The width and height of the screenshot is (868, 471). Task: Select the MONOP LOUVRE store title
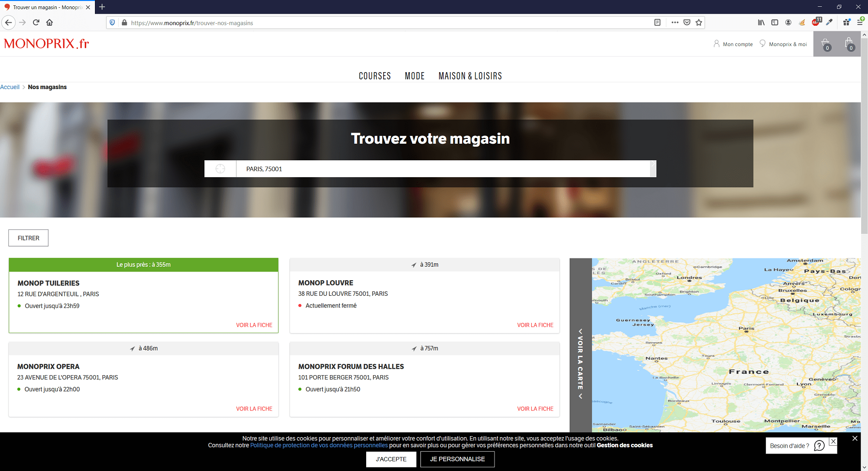[326, 283]
